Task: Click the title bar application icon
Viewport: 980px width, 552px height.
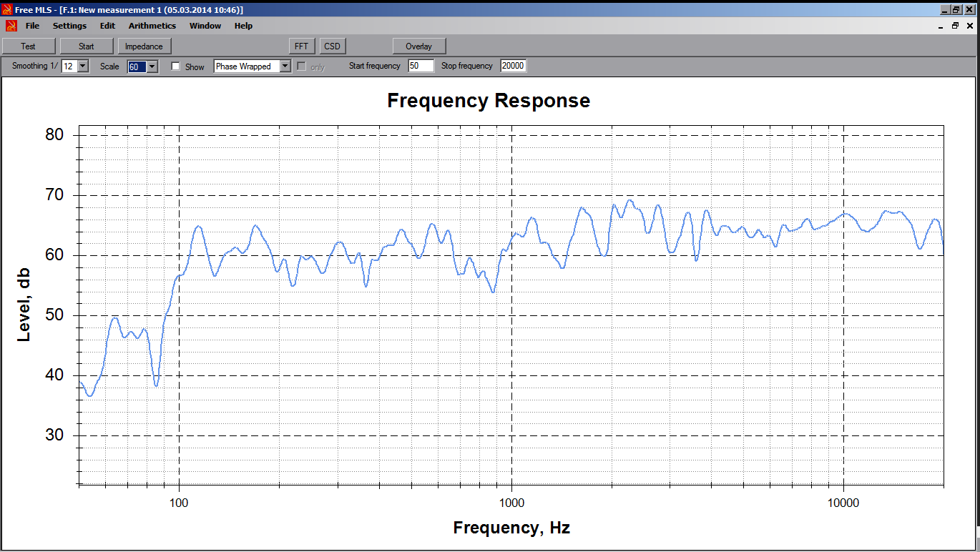Action: [x=6, y=9]
